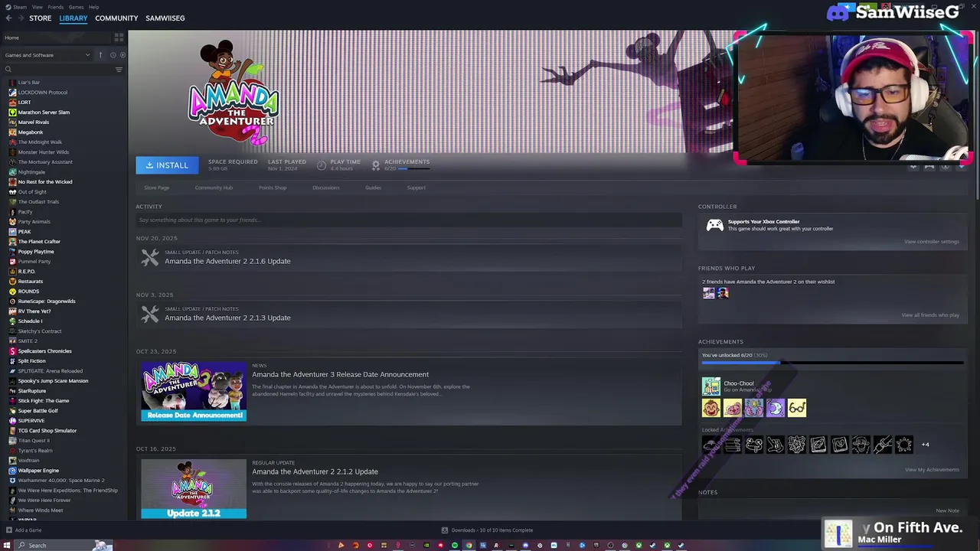Screen dimensions: 980x551
Task: Open the advanced filter options icon
Action: [x=119, y=70]
